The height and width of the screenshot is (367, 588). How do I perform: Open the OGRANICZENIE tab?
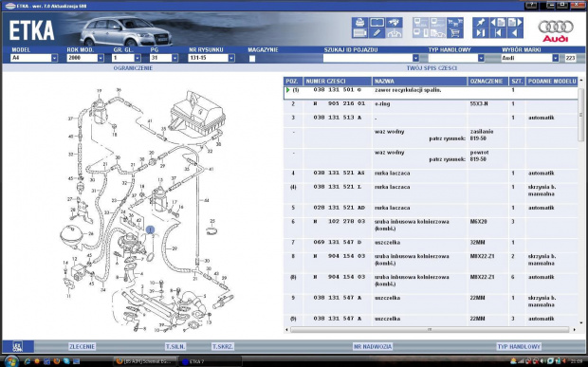coord(133,68)
